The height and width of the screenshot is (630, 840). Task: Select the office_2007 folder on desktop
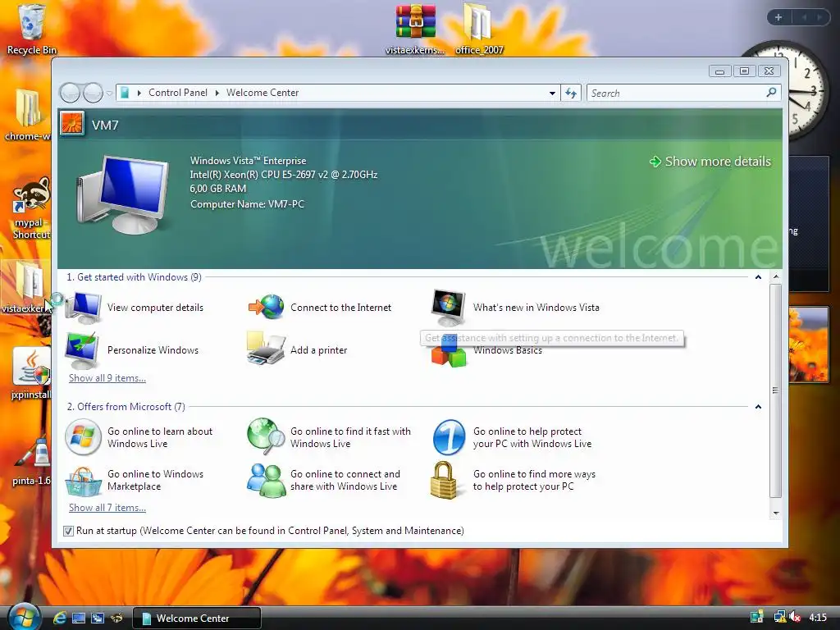pyautogui.click(x=479, y=30)
